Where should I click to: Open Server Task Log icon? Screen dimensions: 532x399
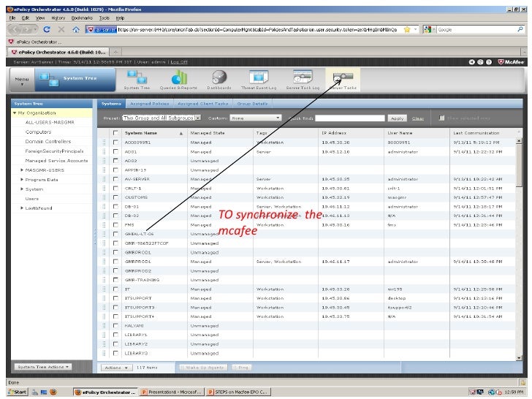coord(303,80)
